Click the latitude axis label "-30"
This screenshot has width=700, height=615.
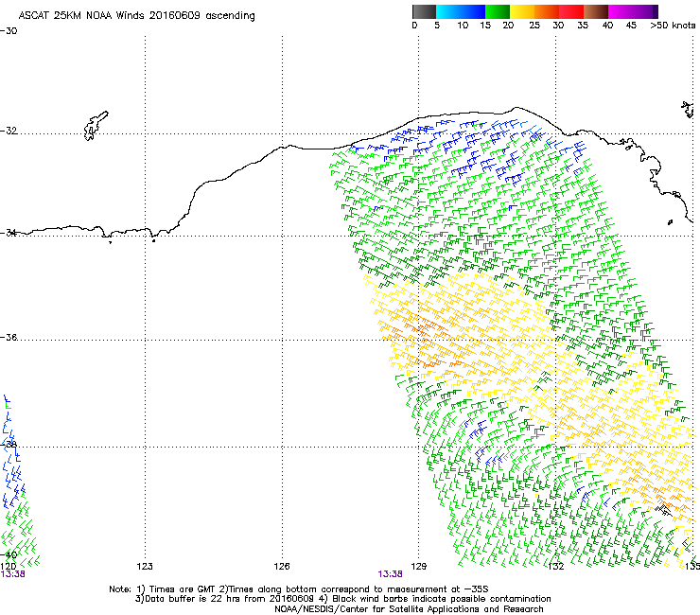coord(9,31)
